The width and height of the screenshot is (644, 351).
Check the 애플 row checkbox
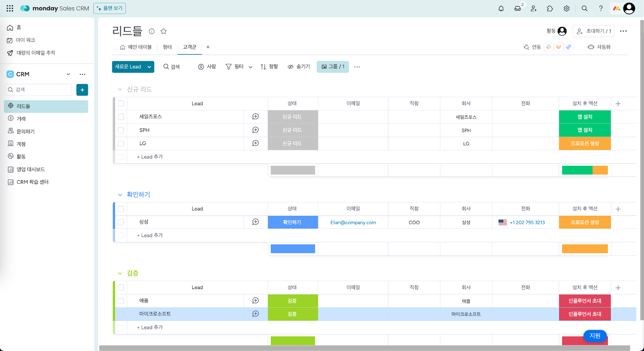(121, 301)
